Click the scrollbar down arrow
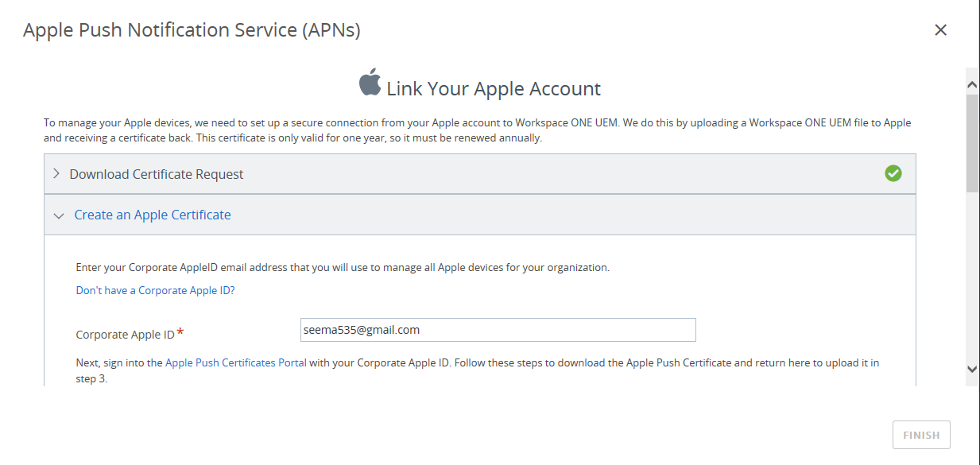This screenshot has height=465, width=980. coord(972,369)
